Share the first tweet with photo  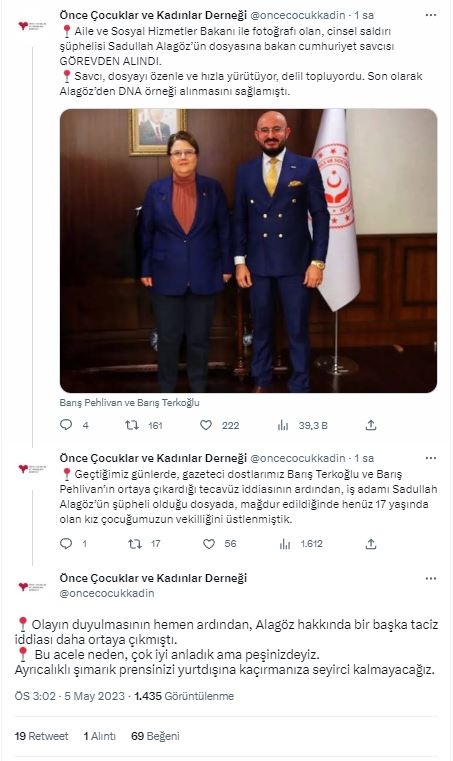[371, 425]
